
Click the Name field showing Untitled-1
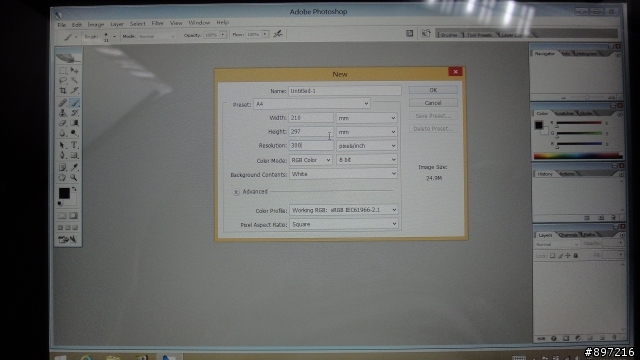coord(344,91)
